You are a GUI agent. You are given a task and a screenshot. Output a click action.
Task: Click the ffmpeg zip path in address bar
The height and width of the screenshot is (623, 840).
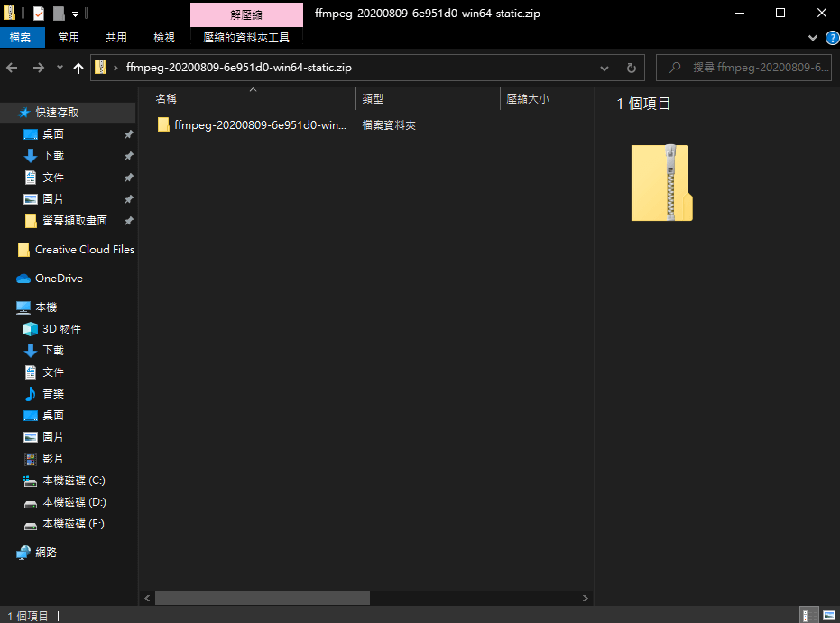(x=239, y=68)
